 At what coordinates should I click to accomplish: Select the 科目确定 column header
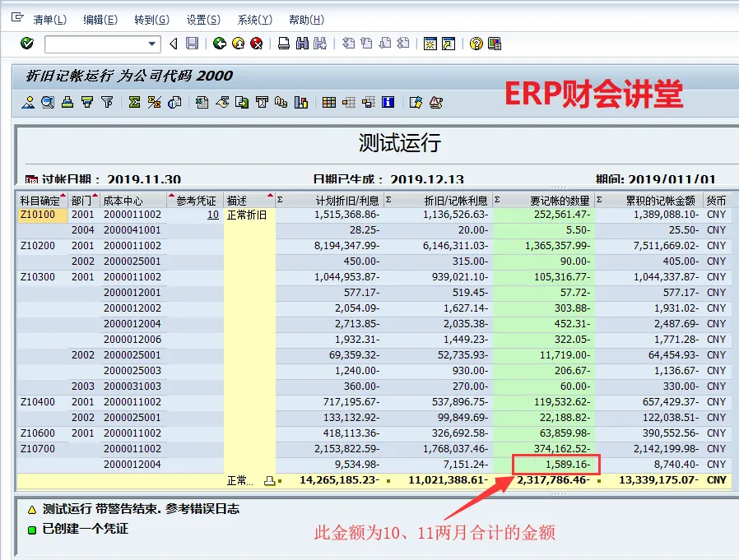coord(42,201)
